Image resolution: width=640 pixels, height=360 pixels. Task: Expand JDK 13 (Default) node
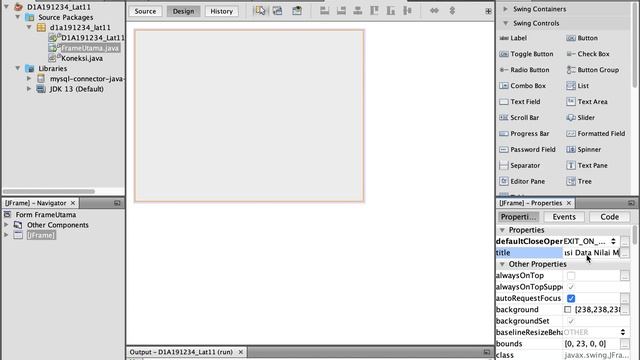[29, 89]
